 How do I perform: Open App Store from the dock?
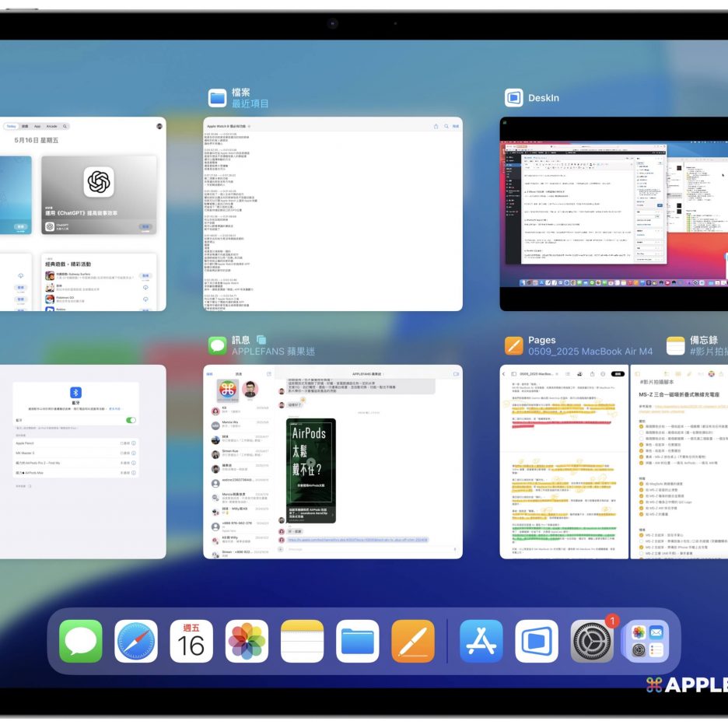(481, 641)
